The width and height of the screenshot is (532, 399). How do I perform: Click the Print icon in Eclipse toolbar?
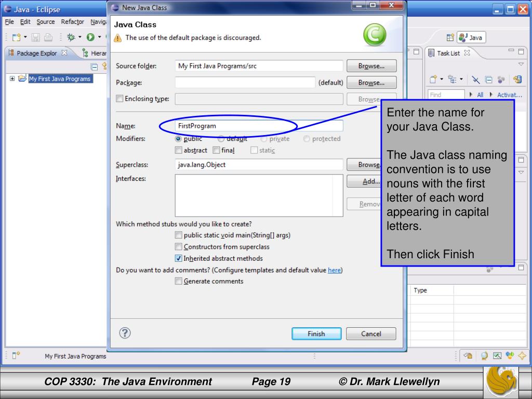48,37
